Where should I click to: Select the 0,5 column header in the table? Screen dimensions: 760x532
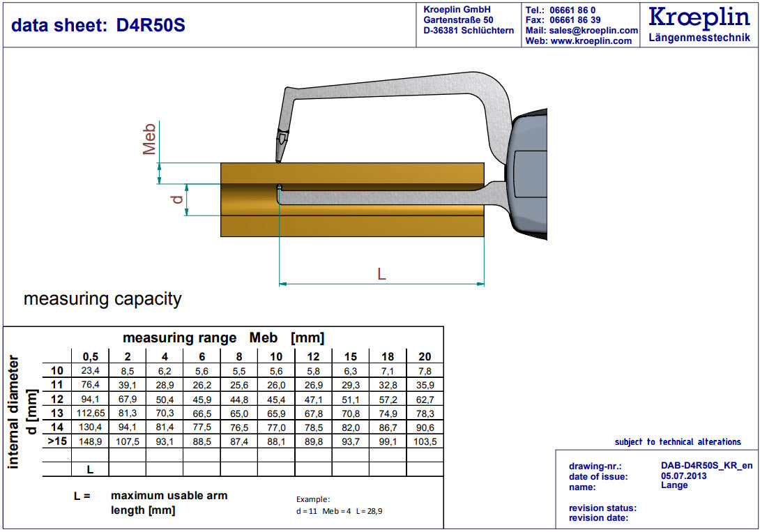click(x=90, y=356)
